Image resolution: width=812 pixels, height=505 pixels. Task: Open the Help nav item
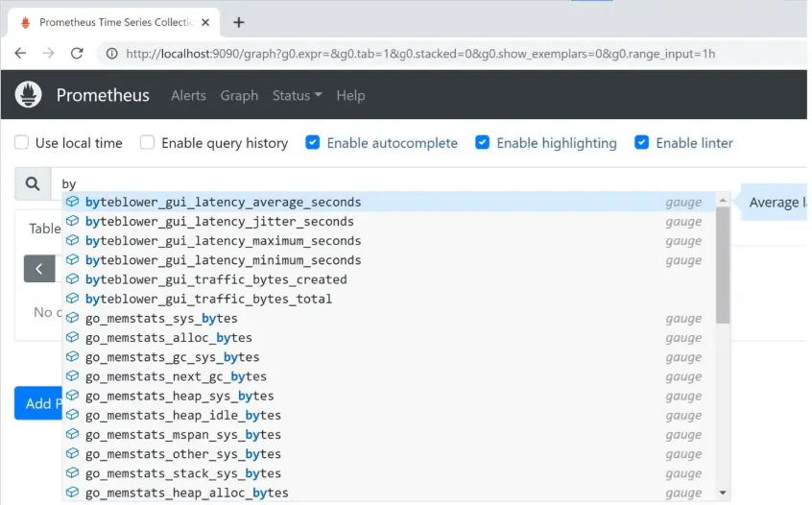click(350, 95)
